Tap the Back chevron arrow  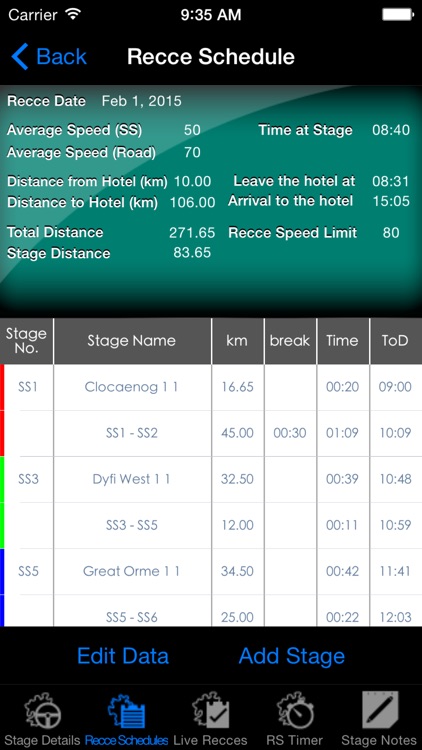pyautogui.click(x=20, y=56)
